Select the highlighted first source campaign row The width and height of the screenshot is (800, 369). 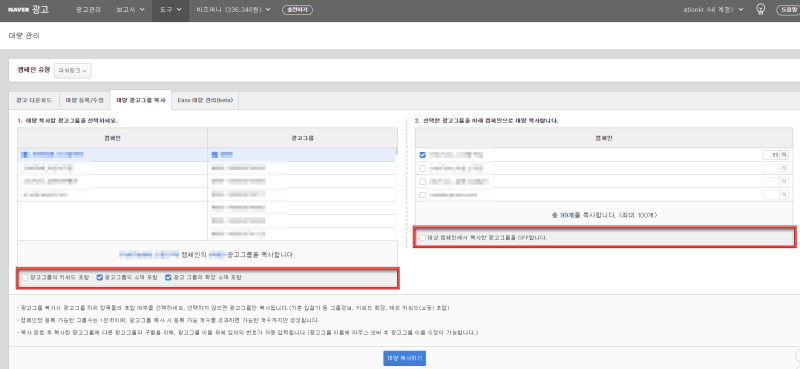112,155
